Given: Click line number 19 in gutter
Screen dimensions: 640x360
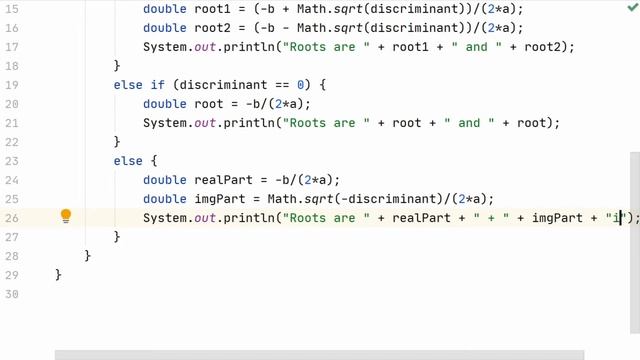Looking at the screenshot, I should tap(12, 85).
